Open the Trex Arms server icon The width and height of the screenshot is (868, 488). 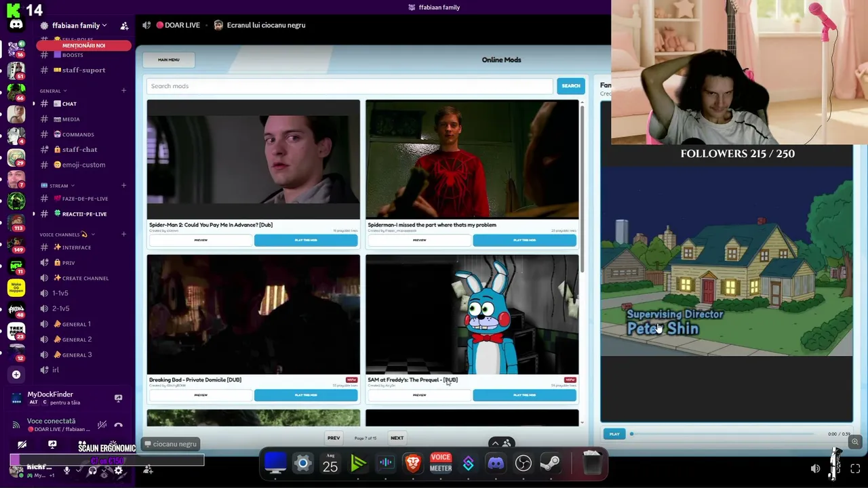pos(16,331)
